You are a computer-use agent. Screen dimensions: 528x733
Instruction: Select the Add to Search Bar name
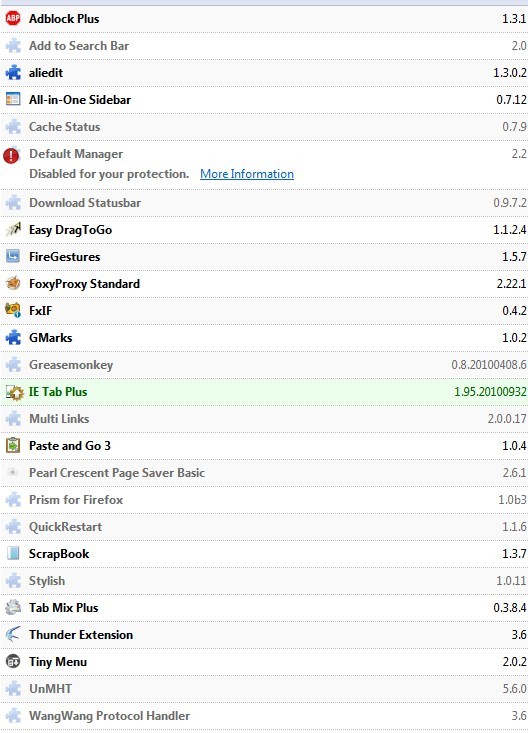tap(79, 46)
